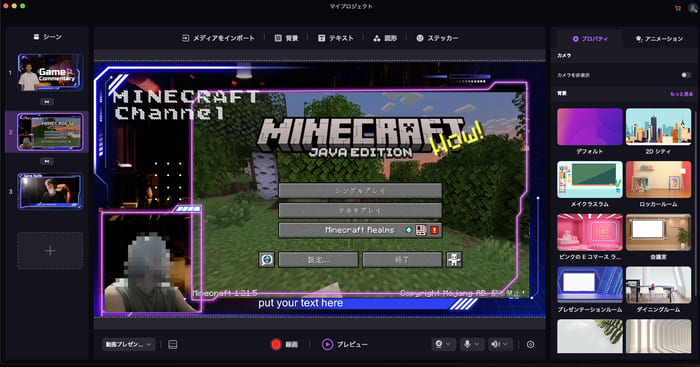
Task: Open the microphone selection dropdown
Action: [471, 344]
